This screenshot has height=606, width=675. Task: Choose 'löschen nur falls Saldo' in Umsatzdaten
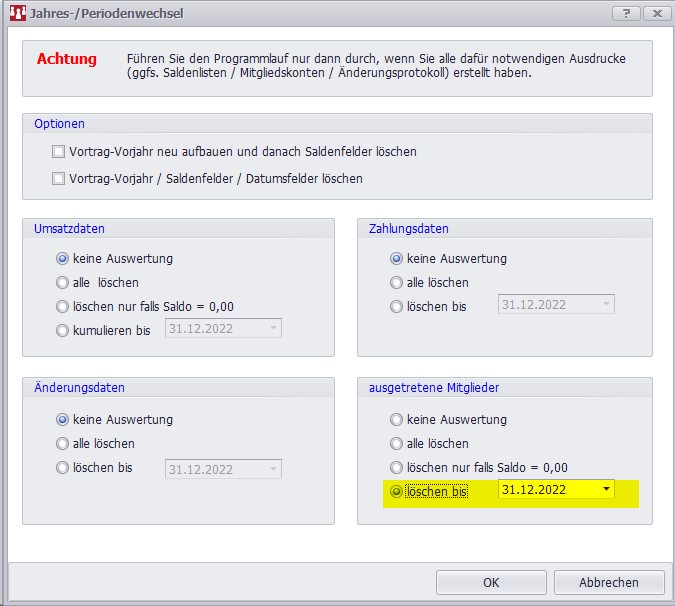pos(64,306)
